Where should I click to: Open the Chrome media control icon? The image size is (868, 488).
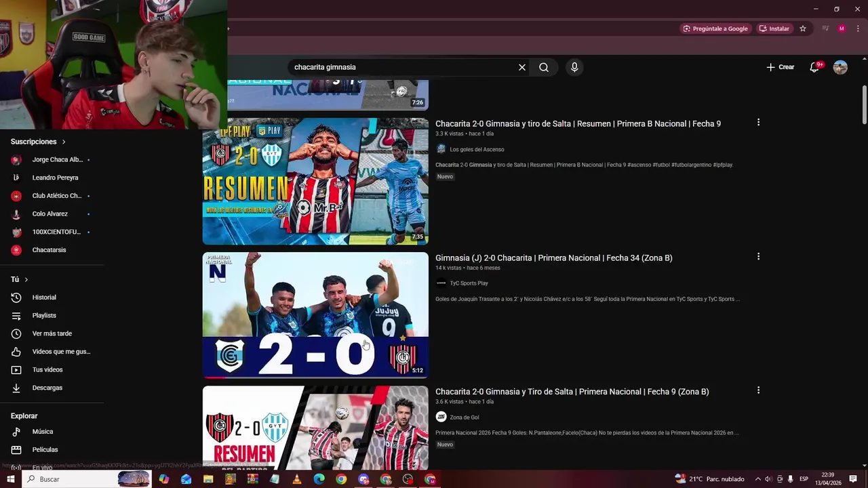(x=825, y=28)
